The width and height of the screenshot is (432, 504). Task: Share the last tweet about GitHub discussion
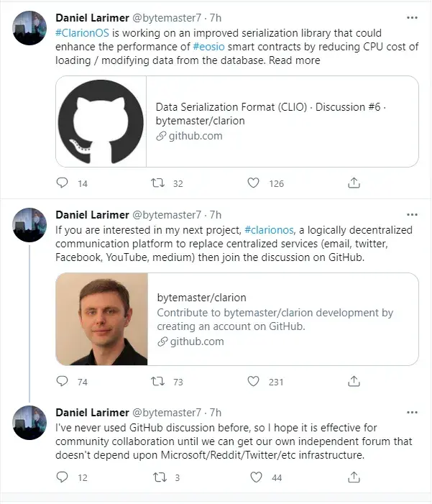[x=354, y=477]
